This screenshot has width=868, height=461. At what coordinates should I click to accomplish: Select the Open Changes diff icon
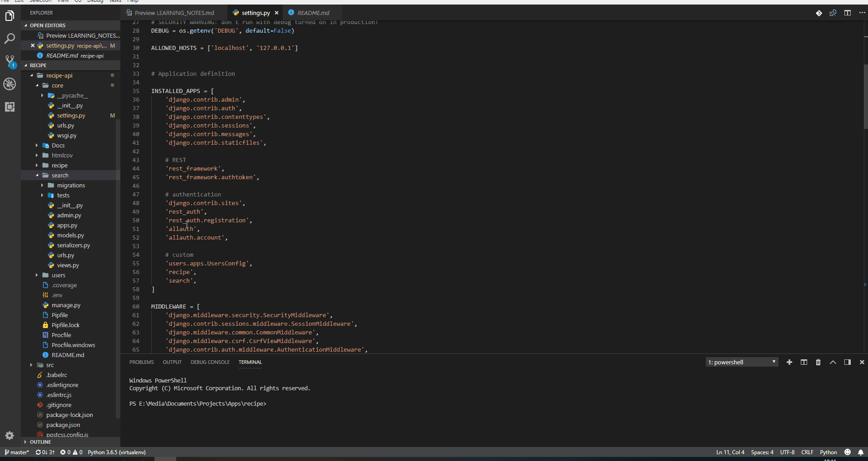coord(820,13)
